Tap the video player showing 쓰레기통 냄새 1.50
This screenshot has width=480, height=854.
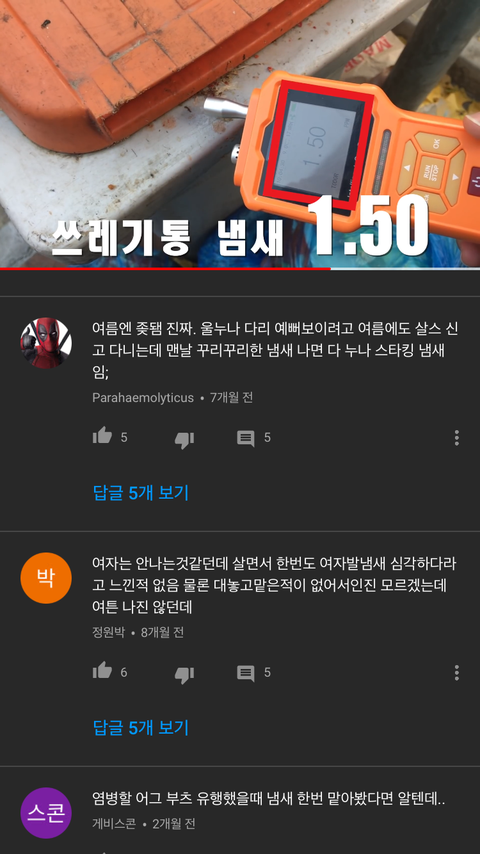(x=240, y=133)
